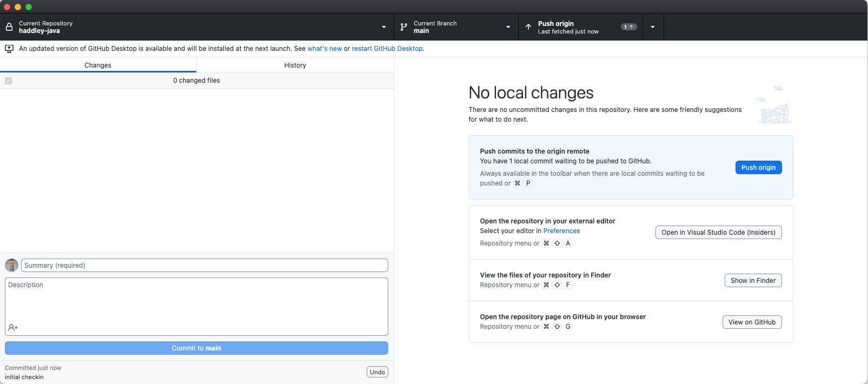Click the No local changes illustration
Screen dimensions: 868x384
click(774, 104)
